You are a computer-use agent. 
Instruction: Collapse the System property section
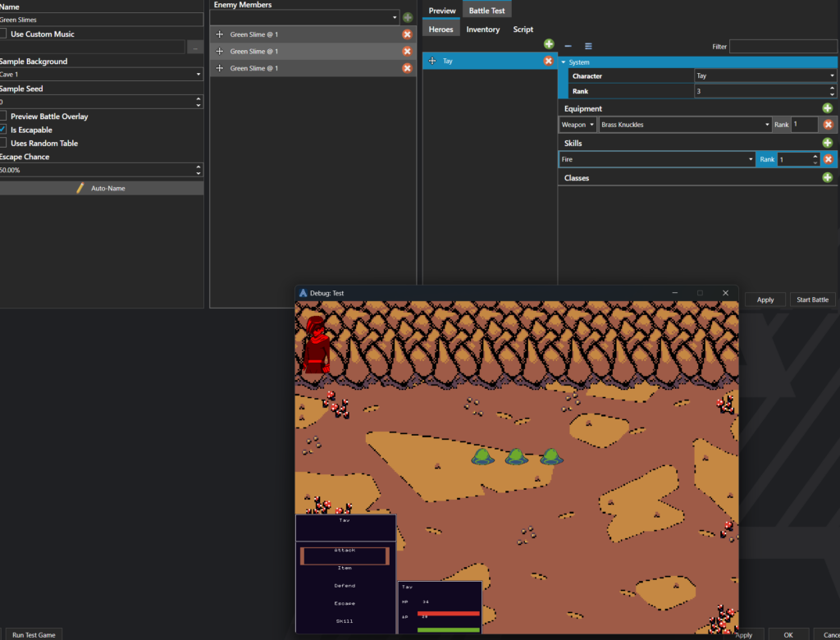(x=564, y=62)
